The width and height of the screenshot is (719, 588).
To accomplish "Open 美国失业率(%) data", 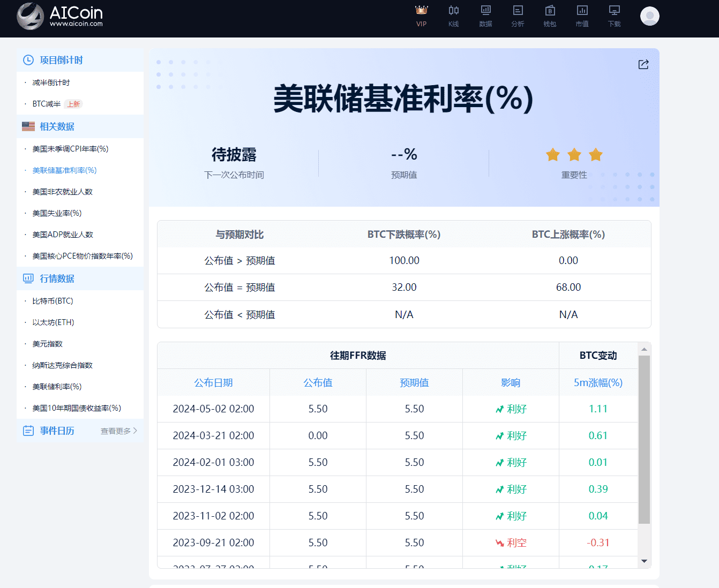I will (x=57, y=213).
